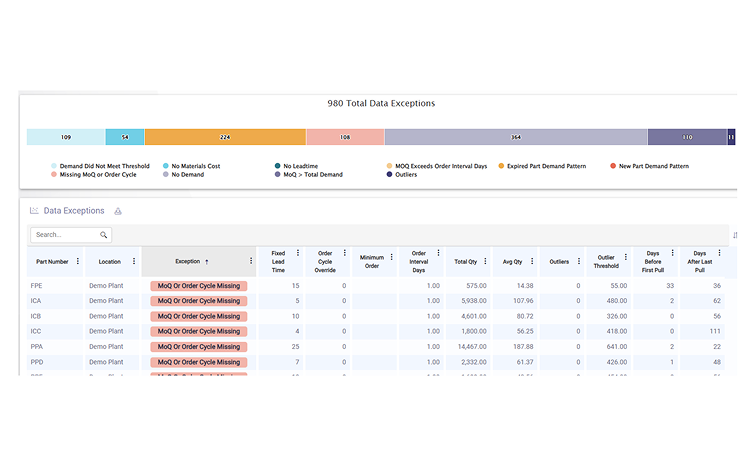
Task: Open the Outliers column menu
Action: click(580, 261)
